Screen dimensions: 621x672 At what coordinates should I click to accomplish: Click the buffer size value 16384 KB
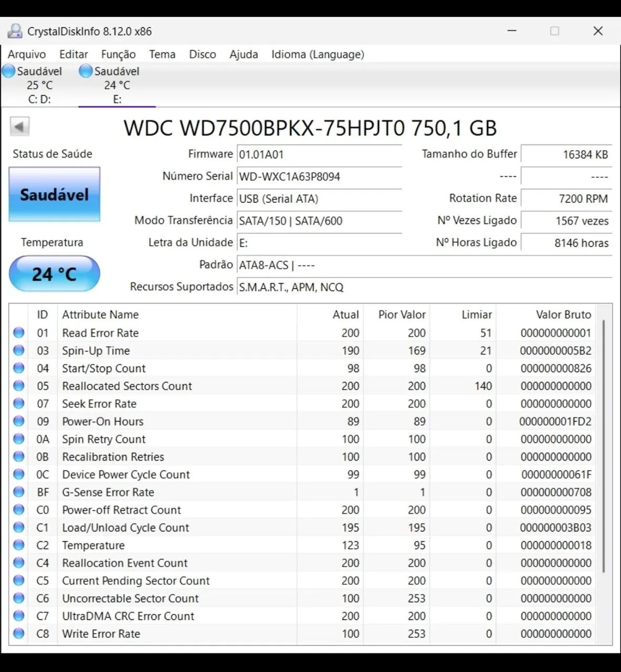click(566, 154)
